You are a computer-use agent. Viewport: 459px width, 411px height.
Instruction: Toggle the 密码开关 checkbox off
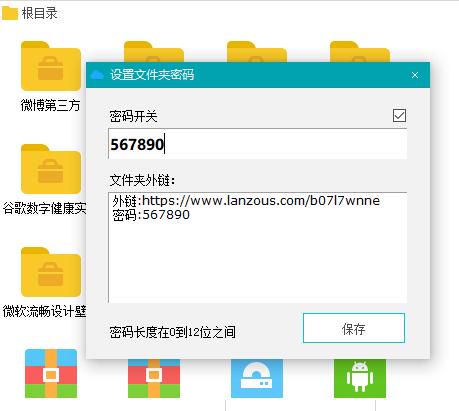(x=399, y=115)
